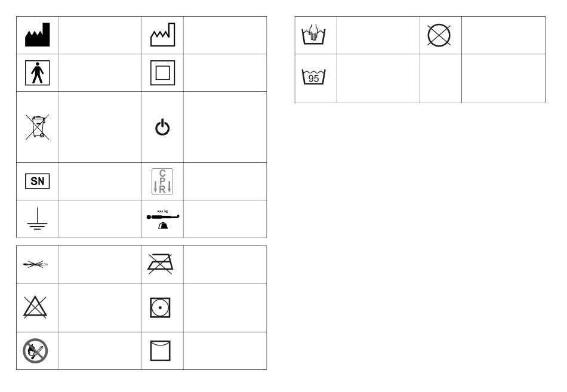The width and height of the screenshot is (567, 392).
Task: Click the do not iron symbol
Action: pyautogui.click(x=160, y=264)
